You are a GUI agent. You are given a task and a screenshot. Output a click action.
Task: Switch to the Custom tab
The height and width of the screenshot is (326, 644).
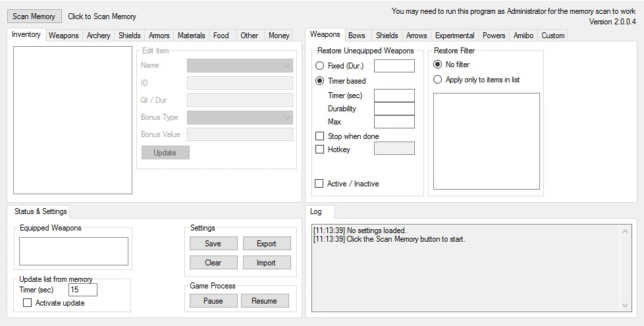point(553,36)
